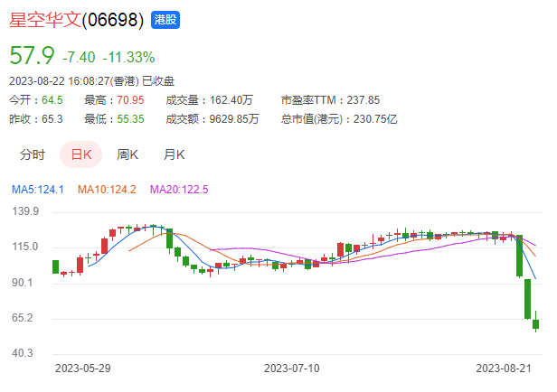Screen dimensions: 557x392
Task: Click the 2023-07-10 date axis label
Action: click(x=292, y=369)
